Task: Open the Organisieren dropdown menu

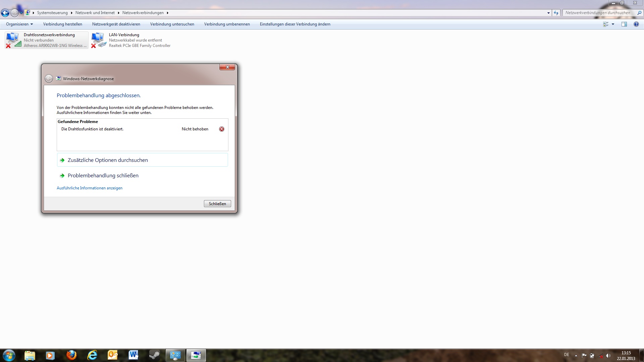Action: tap(19, 24)
